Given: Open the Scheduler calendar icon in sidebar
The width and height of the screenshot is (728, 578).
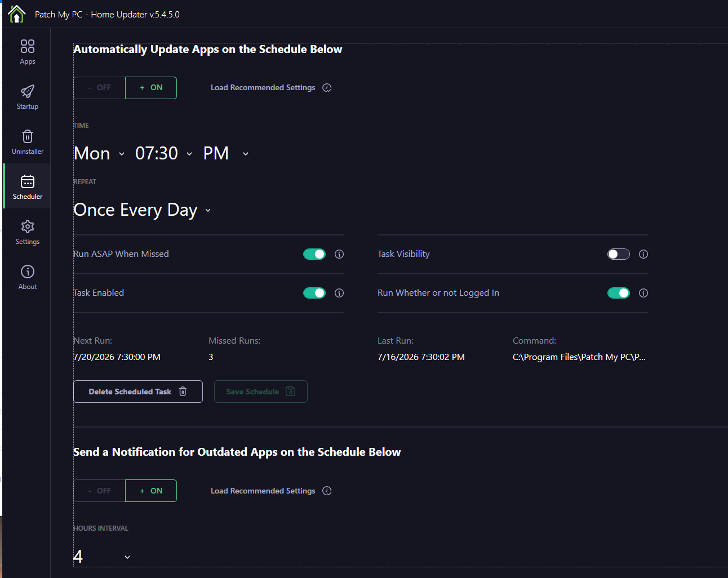Looking at the screenshot, I should click(x=28, y=181).
